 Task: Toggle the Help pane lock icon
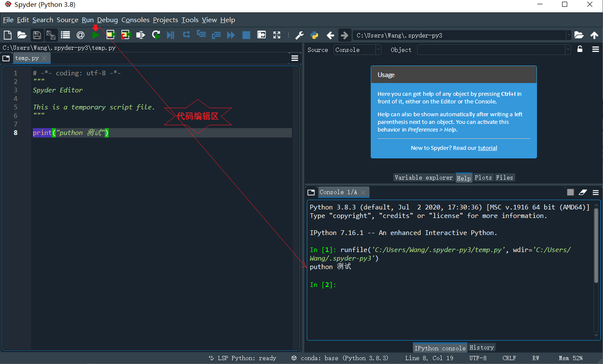coord(580,49)
